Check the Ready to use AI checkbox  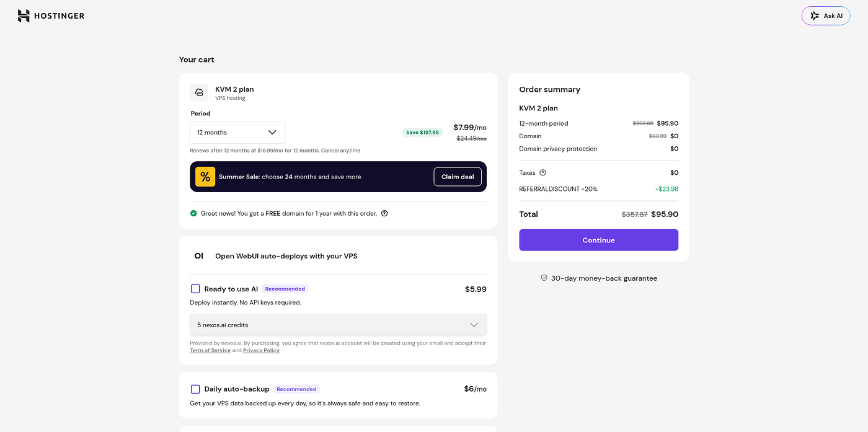(x=195, y=289)
